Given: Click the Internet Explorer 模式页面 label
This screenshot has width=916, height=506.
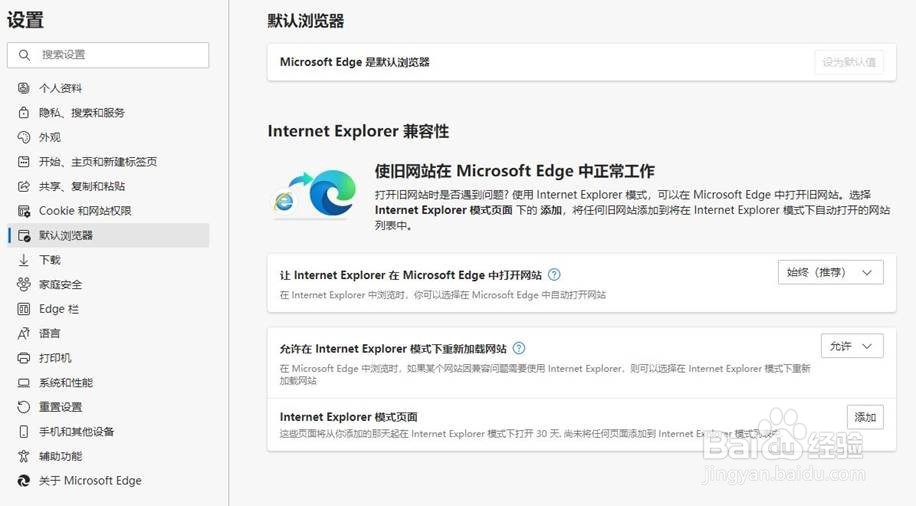Looking at the screenshot, I should (x=349, y=417).
